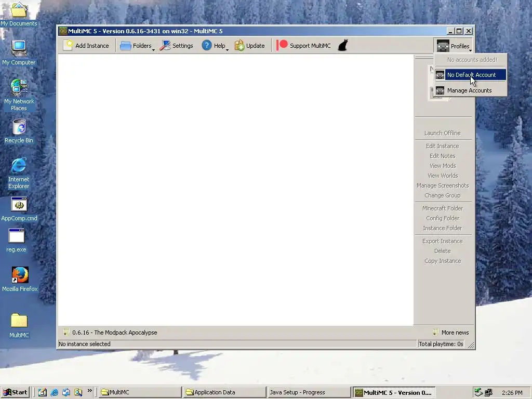Viewport: 532px width, 399px height.
Task: Open Instance Folder from side panel
Action: coord(443,228)
